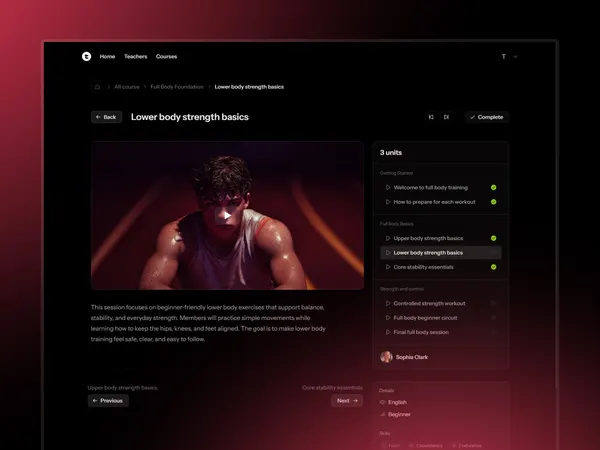The image size is (600, 450).
Task: Click play icon beside Final full body session
Action: coord(388,332)
